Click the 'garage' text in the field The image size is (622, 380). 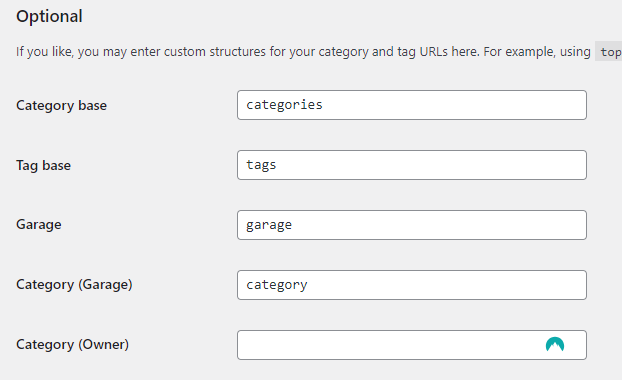269,225
